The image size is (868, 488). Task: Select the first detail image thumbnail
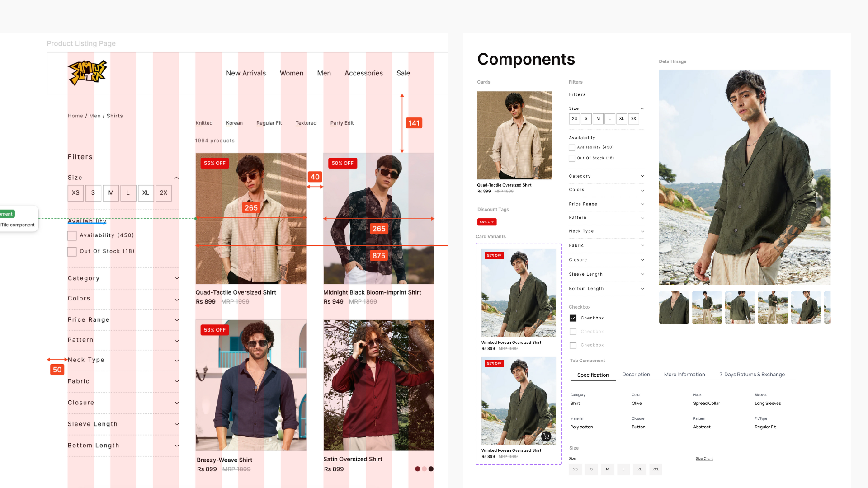[674, 307]
